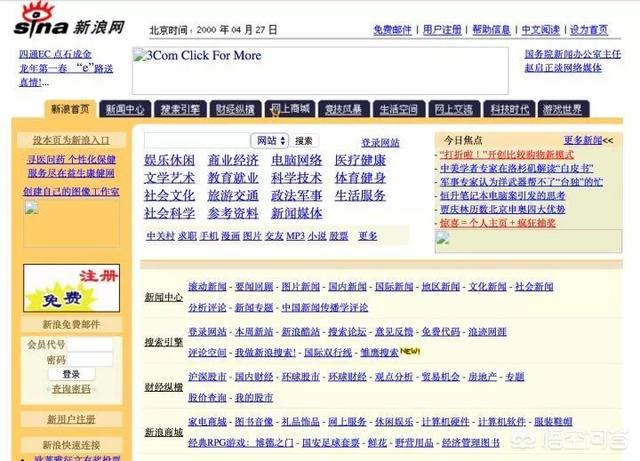Open the 医疗健康 directory category
The height and width of the screenshot is (461, 640).
tap(360, 160)
